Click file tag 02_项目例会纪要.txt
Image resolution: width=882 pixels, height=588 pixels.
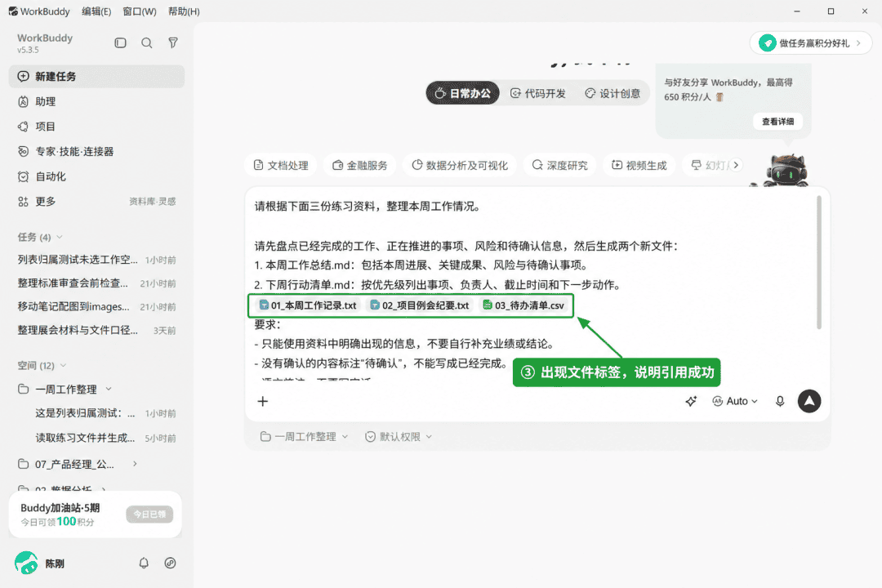[x=419, y=305]
